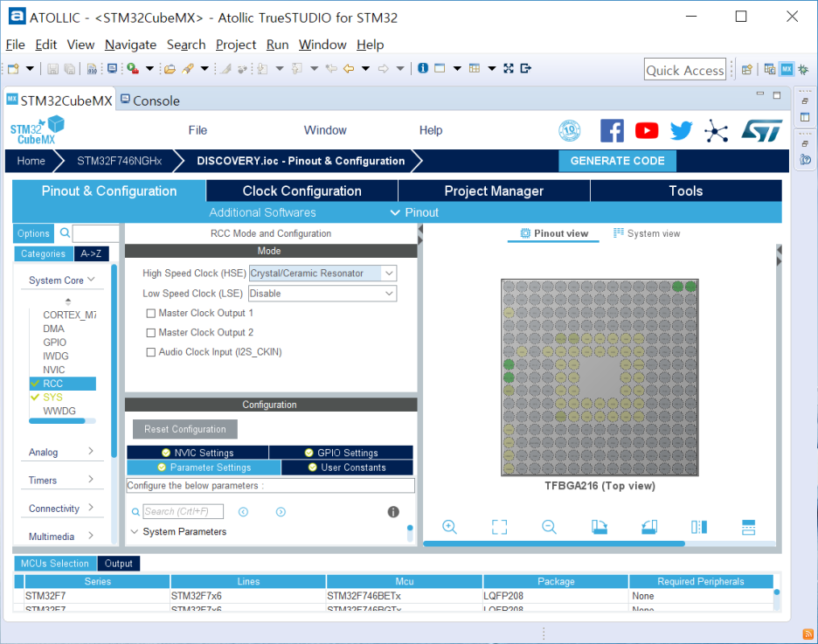
Task: Open the ST Facebook page icon
Action: 612,130
